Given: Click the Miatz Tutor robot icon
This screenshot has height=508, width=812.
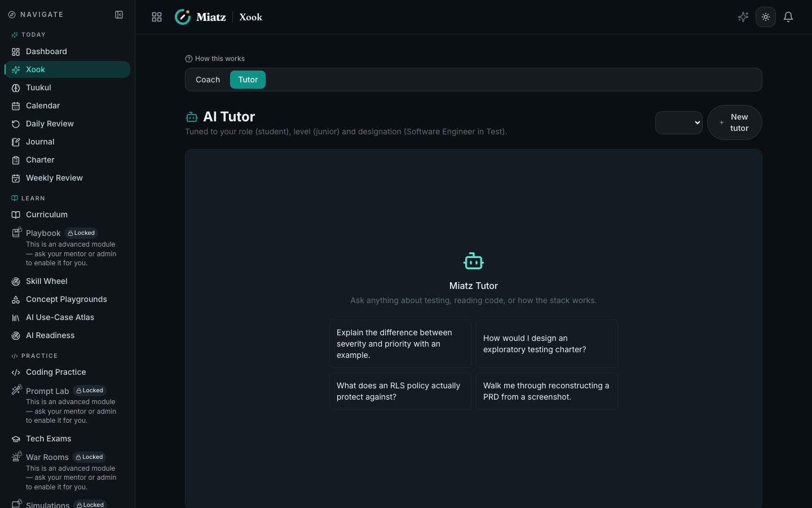Looking at the screenshot, I should pos(474,261).
